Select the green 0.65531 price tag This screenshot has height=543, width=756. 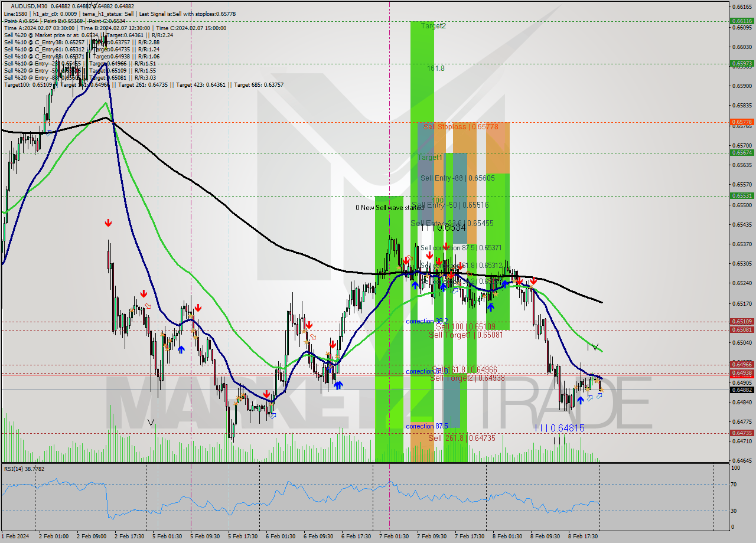pyautogui.click(x=742, y=195)
